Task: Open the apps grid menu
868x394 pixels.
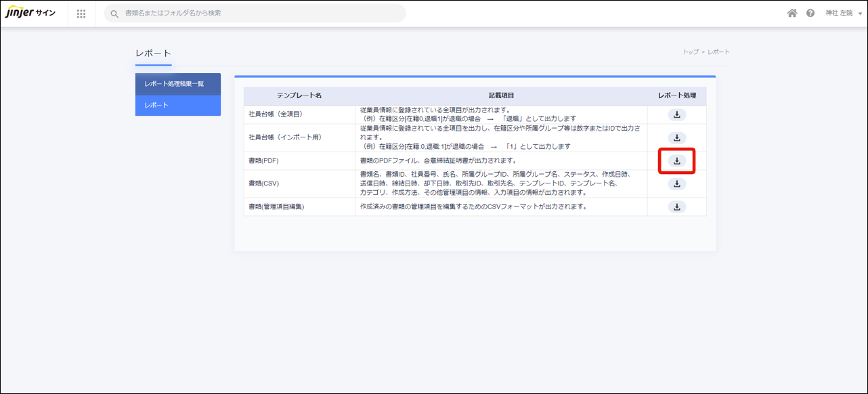Action: tap(81, 14)
